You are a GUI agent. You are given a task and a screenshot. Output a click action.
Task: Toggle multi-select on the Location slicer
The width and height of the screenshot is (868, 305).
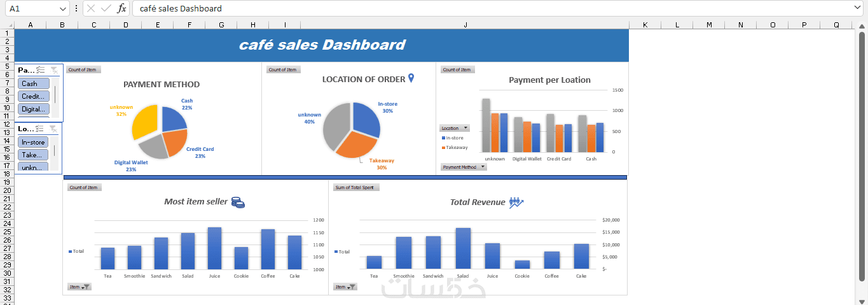coord(41,129)
